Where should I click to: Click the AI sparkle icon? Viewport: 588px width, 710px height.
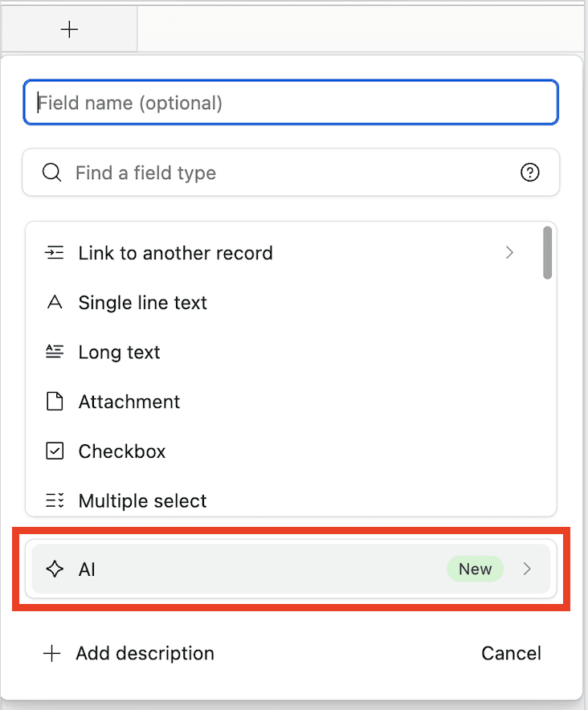[x=55, y=569]
